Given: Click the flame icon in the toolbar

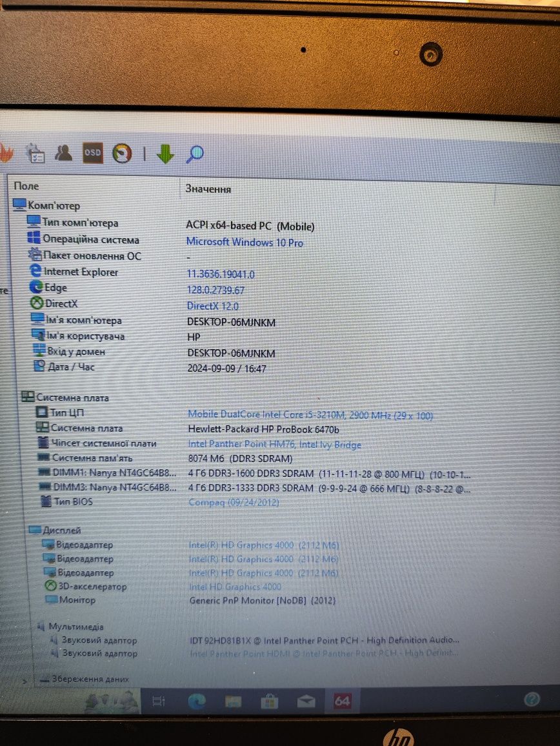Looking at the screenshot, I should pyautogui.click(x=6, y=153).
